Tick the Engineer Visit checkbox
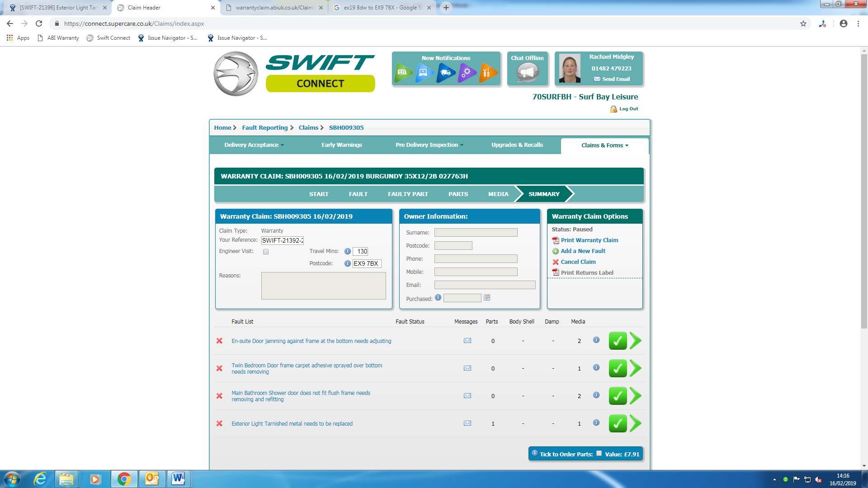The image size is (868, 488). (x=266, y=252)
